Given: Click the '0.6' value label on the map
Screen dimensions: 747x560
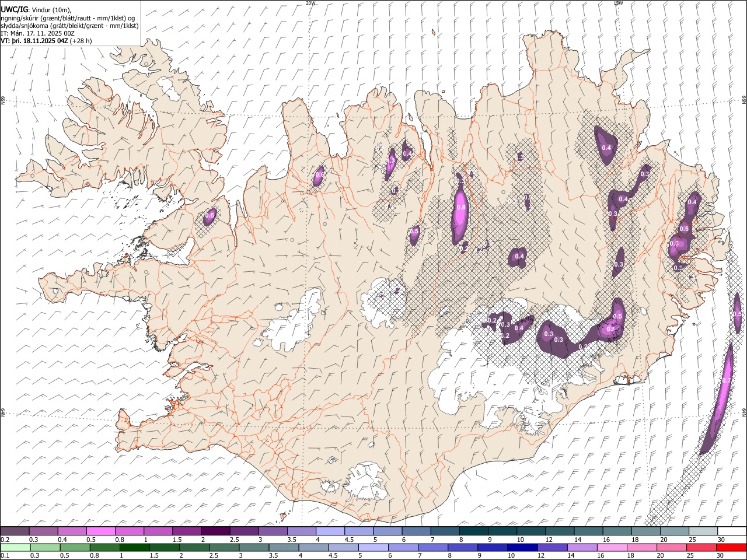Looking at the screenshot, I should tap(319, 174).
